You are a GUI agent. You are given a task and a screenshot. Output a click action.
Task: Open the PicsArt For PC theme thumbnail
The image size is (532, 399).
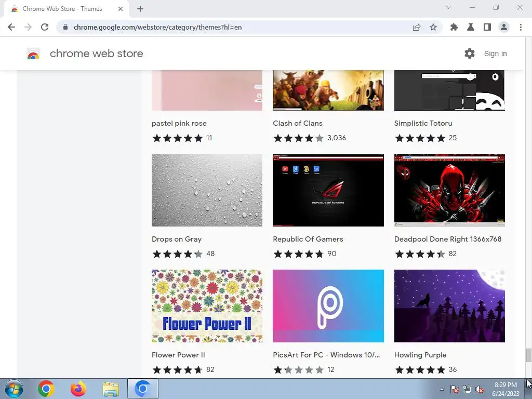[x=328, y=306]
